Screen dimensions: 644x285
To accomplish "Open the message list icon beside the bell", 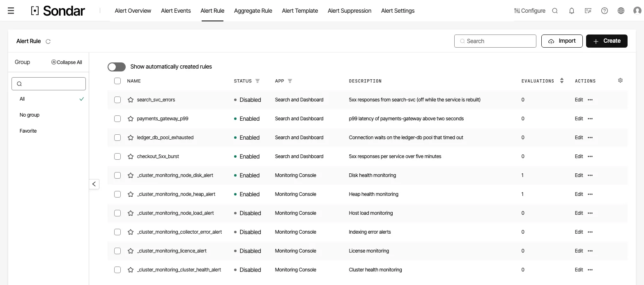I will point(588,11).
